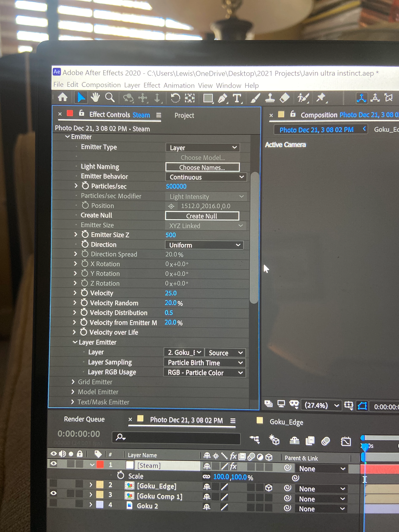Open the Layer Sampling dropdown
The image size is (399, 532).
(x=204, y=362)
